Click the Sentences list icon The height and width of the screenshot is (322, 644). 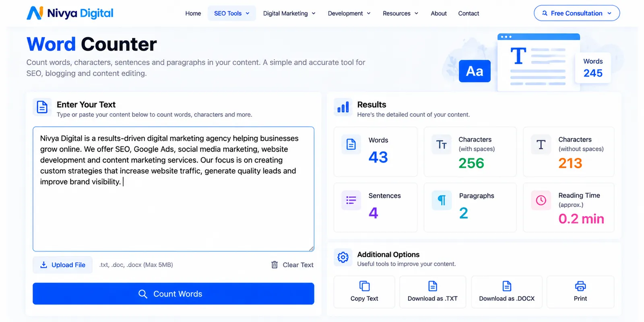351,200
